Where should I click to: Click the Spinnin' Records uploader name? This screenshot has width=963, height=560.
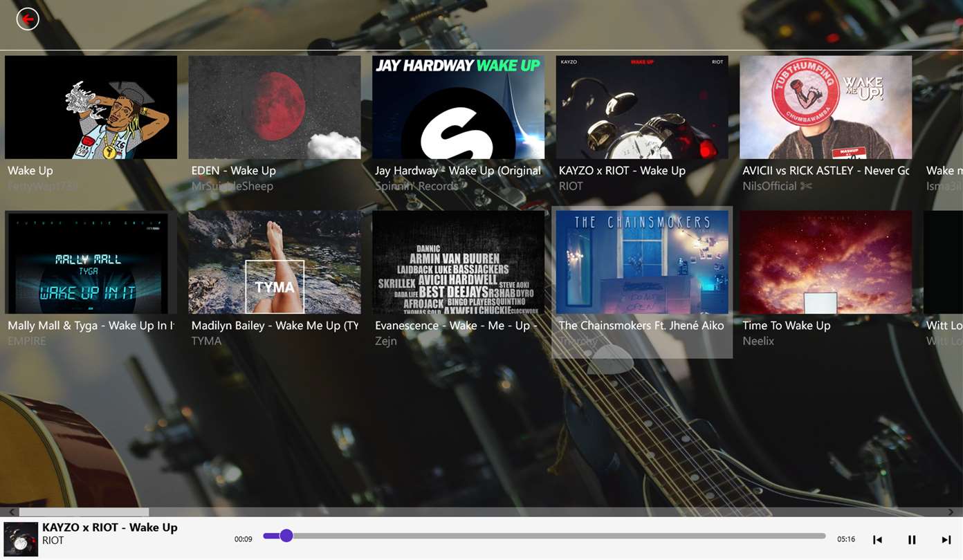pyautogui.click(x=416, y=186)
